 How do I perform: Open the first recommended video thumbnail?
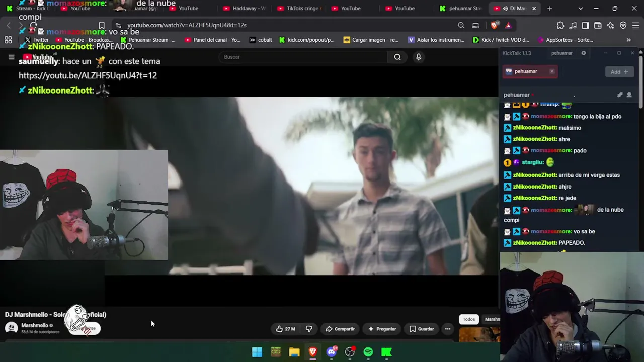tap(479, 334)
